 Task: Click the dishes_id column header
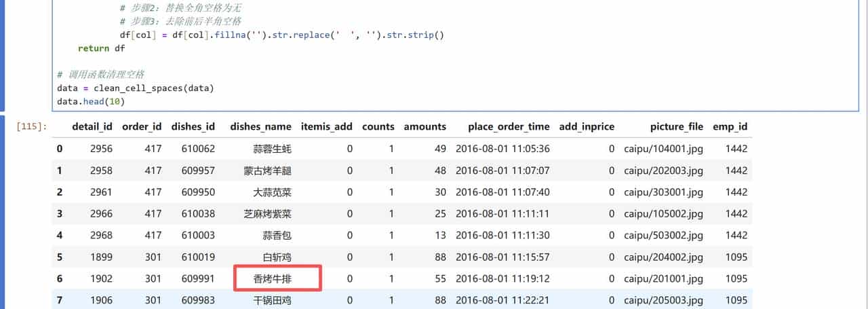click(x=193, y=126)
